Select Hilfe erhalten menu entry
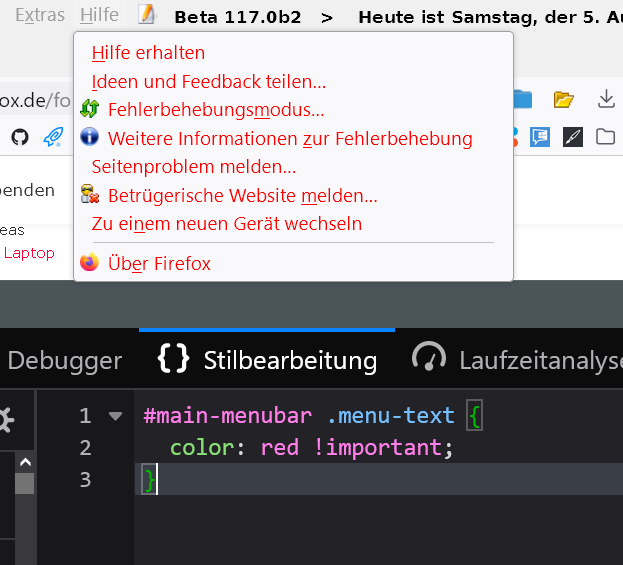This screenshot has height=565, width=623. coord(148,53)
